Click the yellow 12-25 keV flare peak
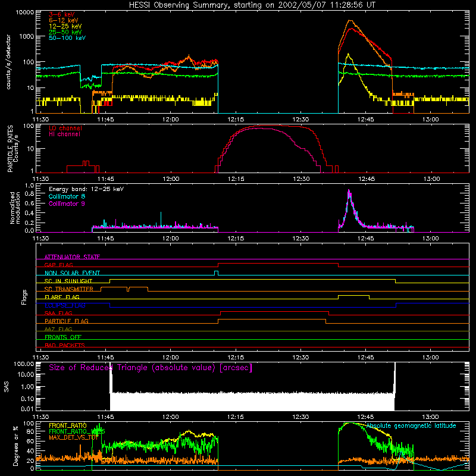Screen dimensions: 476x476 click(x=348, y=55)
